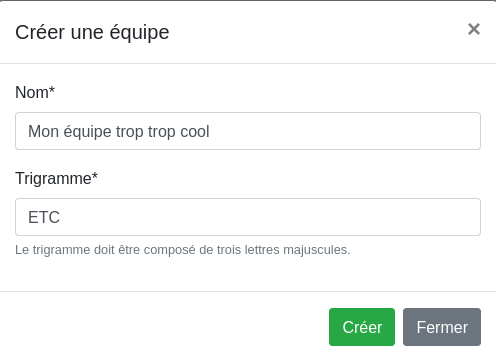Screen dimensions: 496x361
Task: Focus the Trigramme input field
Action: (x=248, y=217)
